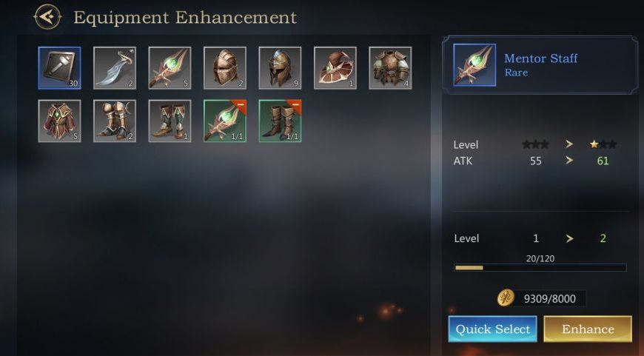Screen dimensions: 644x356
Task: Pick the red robe item
Action: point(59,121)
